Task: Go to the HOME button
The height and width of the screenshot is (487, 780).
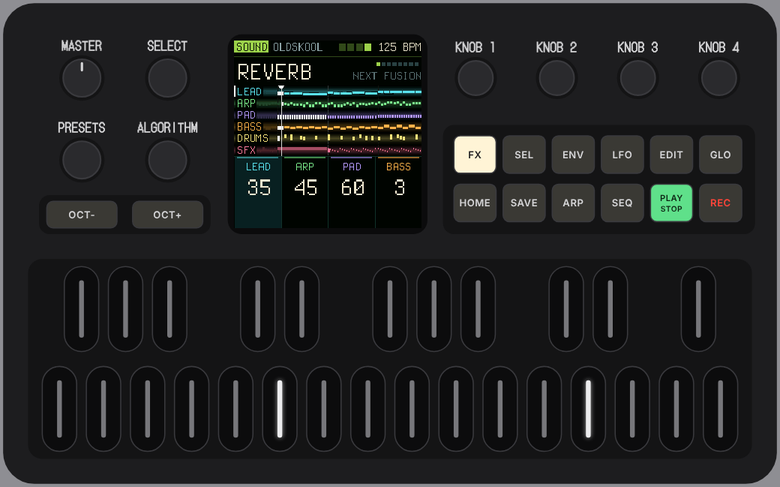Action: click(x=475, y=203)
